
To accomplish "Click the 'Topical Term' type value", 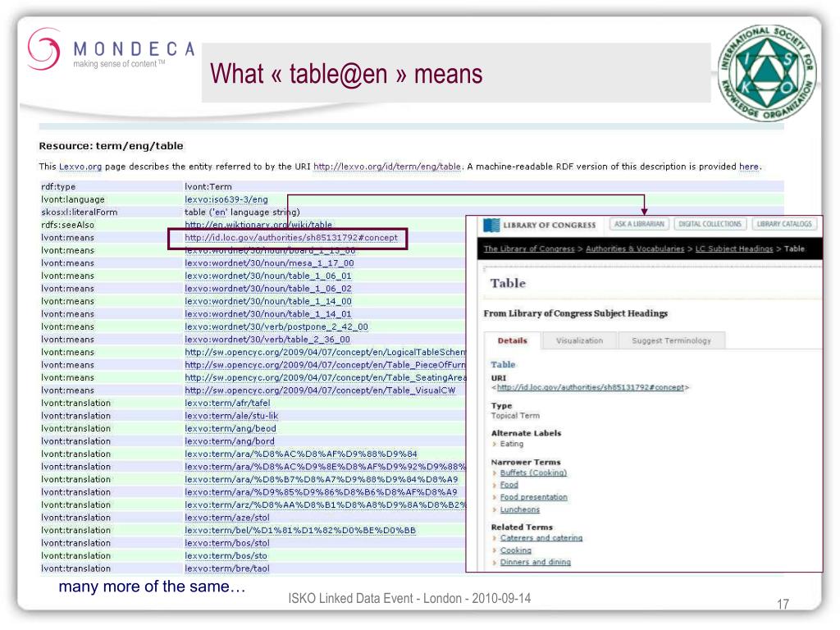I will tap(515, 416).
